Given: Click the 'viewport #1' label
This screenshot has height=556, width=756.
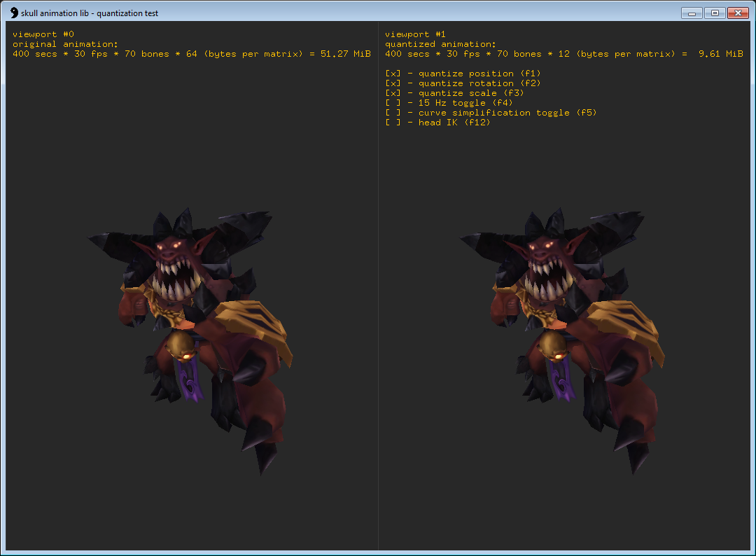Looking at the screenshot, I should [416, 34].
